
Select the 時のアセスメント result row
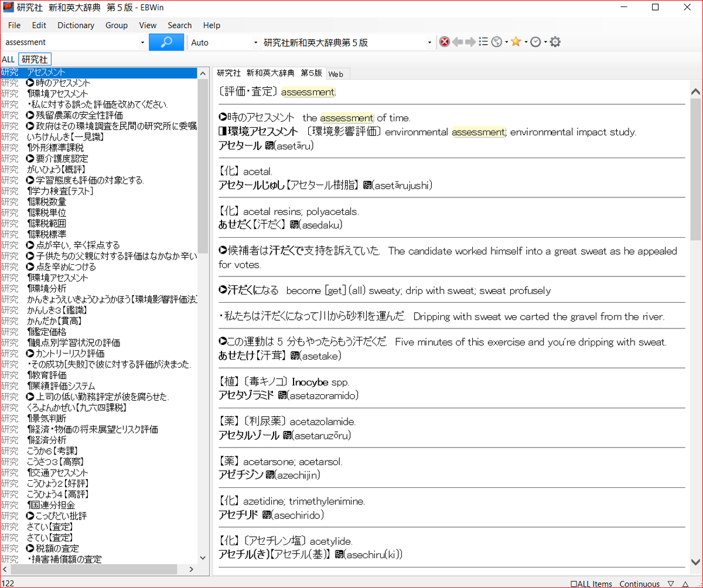pyautogui.click(x=98, y=83)
